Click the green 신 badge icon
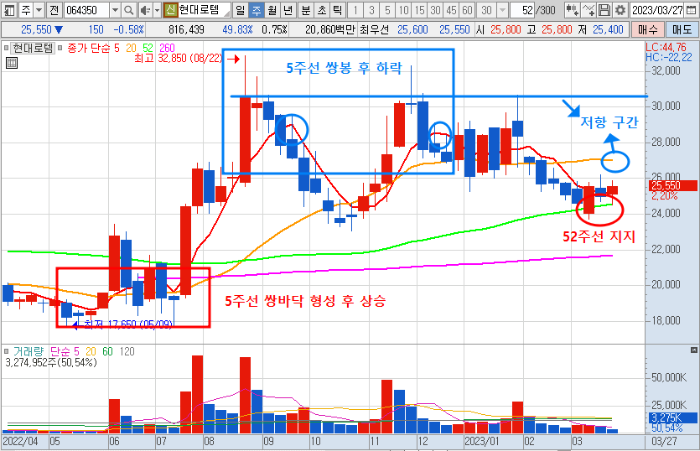 tap(170, 9)
